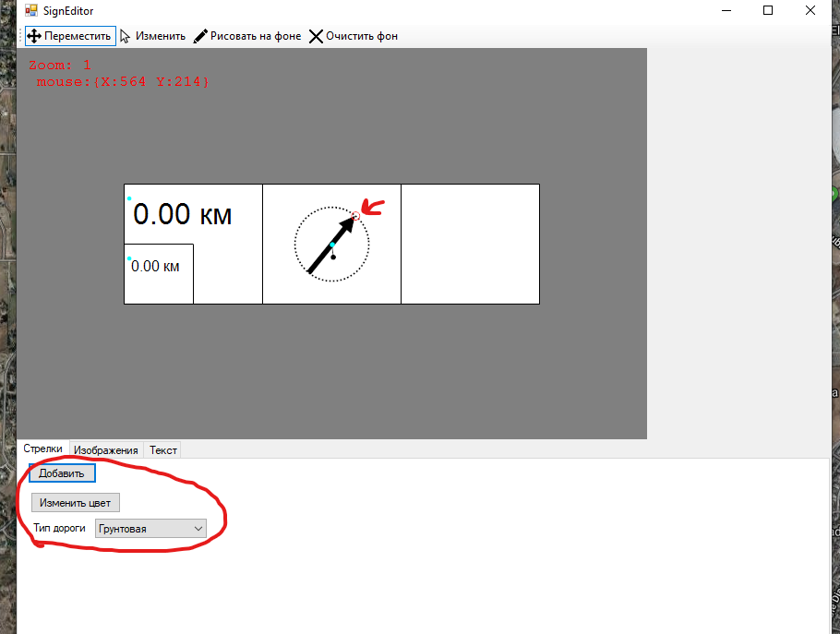Activate the Рисовать на фоне pencil tool
The width and height of the screenshot is (840, 634).
246,36
